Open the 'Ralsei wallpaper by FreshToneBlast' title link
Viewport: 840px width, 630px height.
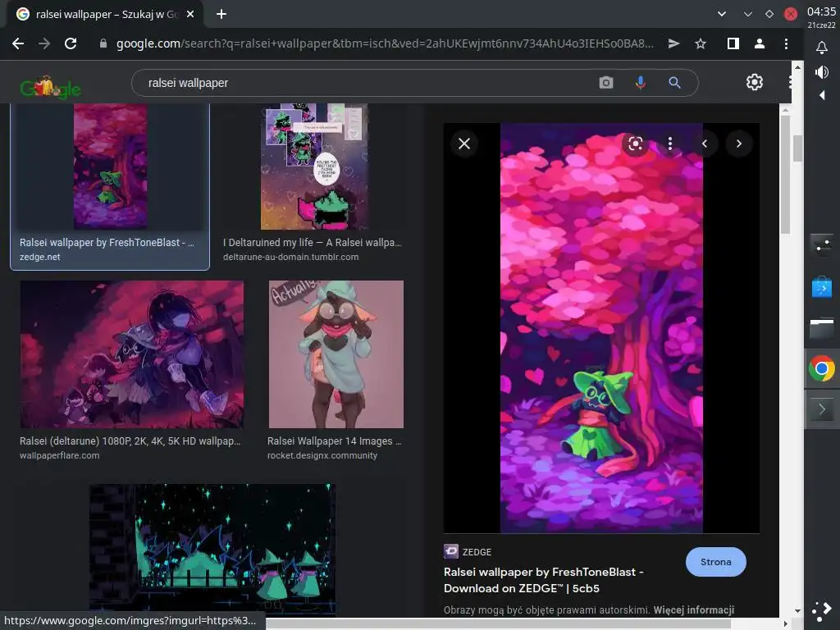click(544, 580)
